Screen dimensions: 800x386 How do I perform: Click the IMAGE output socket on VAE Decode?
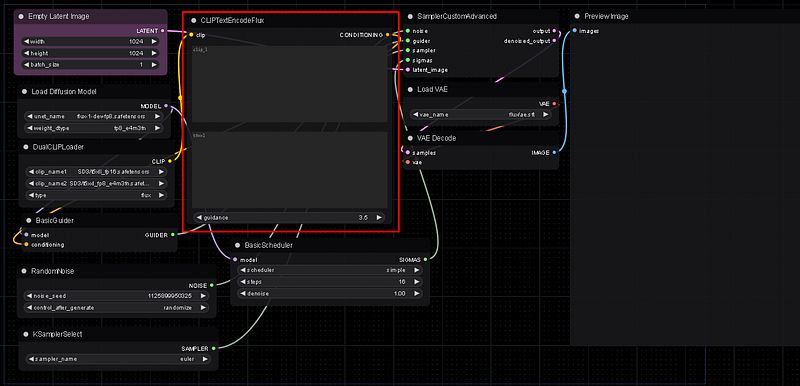[x=554, y=152]
